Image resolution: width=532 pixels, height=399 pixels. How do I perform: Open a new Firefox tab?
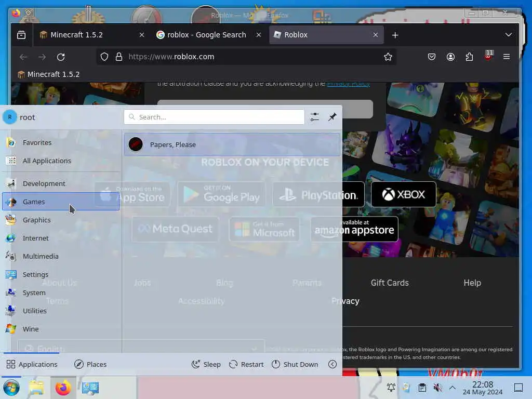coord(395,35)
